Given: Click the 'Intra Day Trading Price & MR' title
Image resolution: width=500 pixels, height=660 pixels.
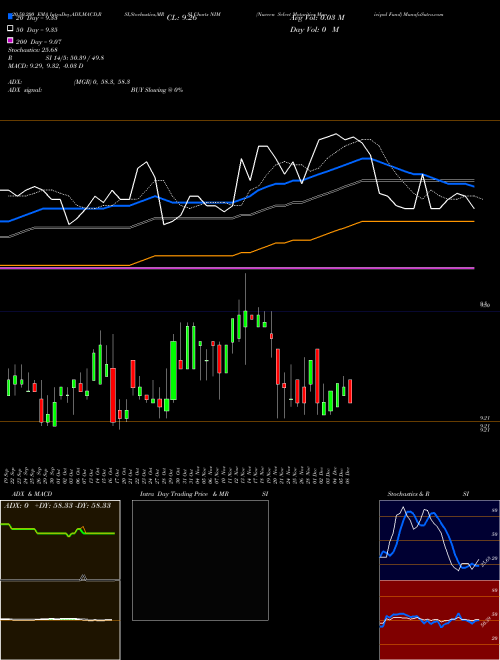Looking at the screenshot, I should pos(184,494).
